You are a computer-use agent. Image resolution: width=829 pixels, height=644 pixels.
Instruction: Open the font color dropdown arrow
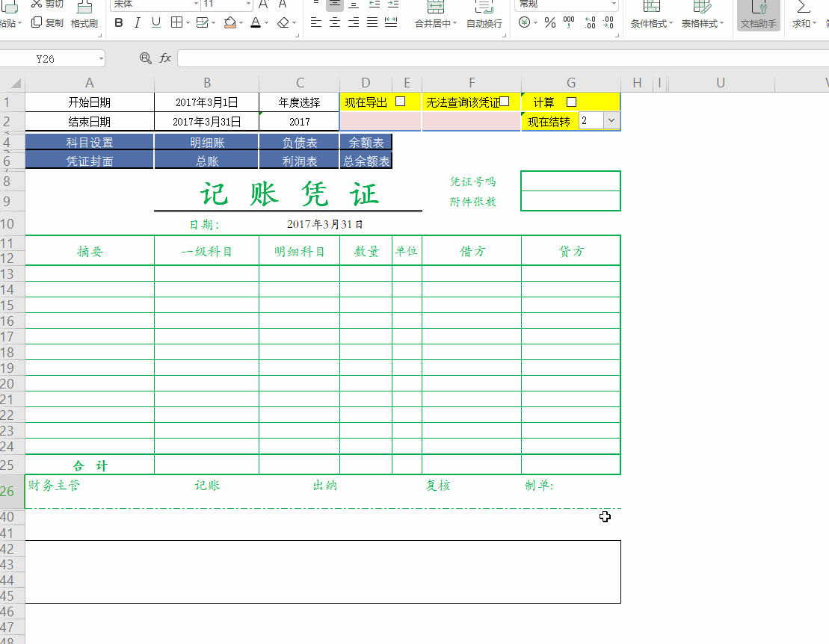[x=266, y=23]
